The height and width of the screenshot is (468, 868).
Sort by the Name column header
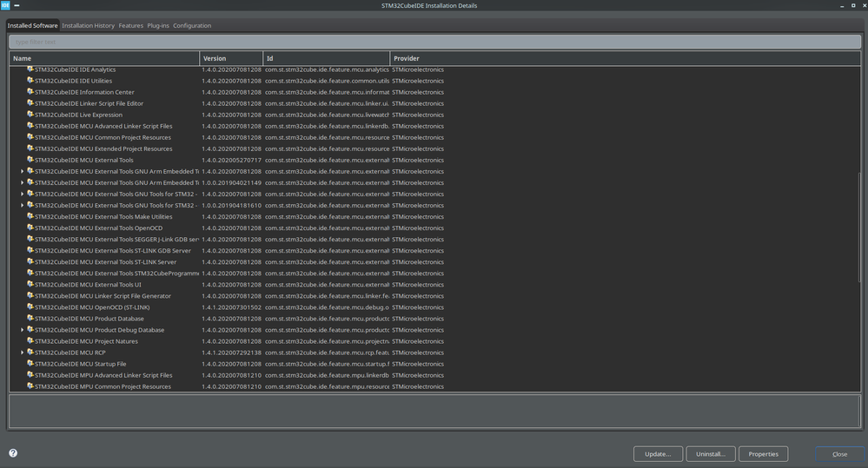pyautogui.click(x=104, y=58)
